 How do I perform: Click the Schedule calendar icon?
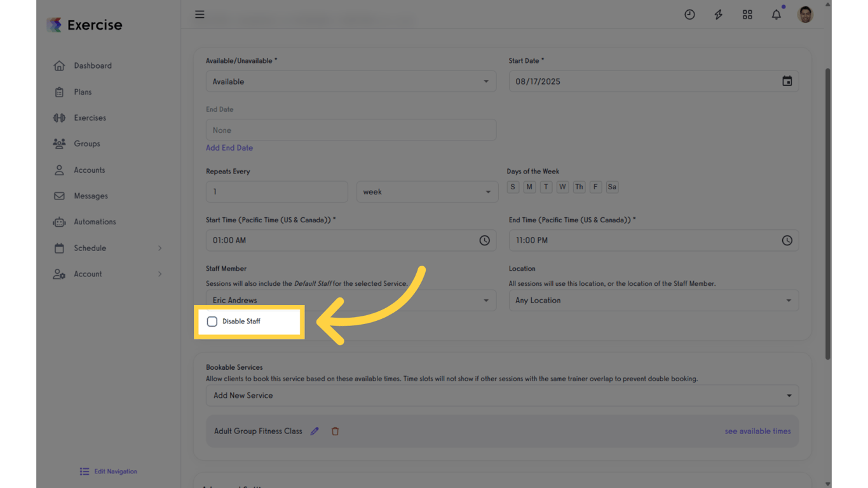(59, 248)
